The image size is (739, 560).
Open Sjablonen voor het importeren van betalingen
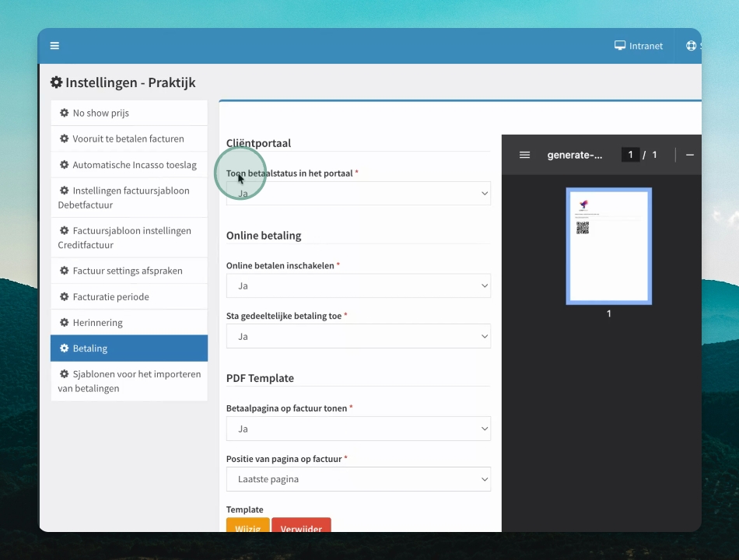[129, 381]
